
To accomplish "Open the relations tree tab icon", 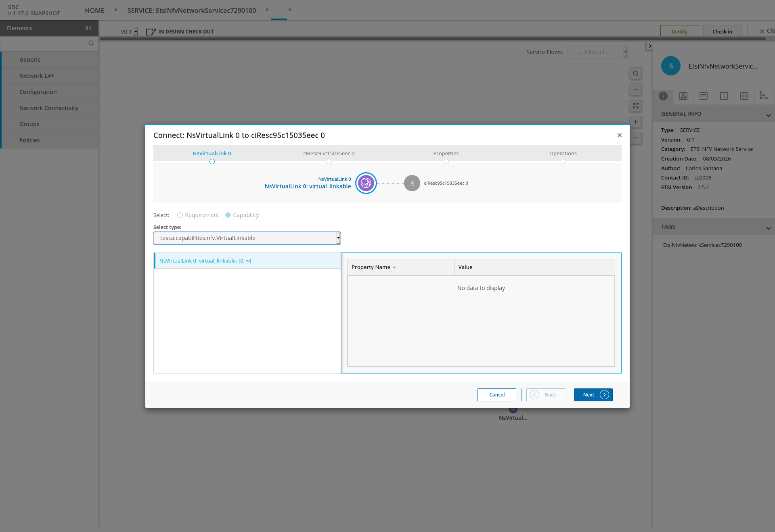I will [764, 96].
